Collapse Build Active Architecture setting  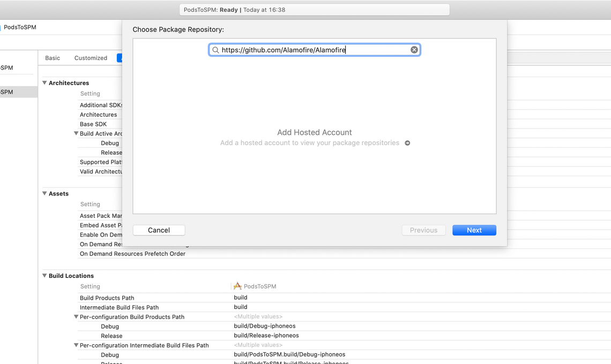[76, 133]
